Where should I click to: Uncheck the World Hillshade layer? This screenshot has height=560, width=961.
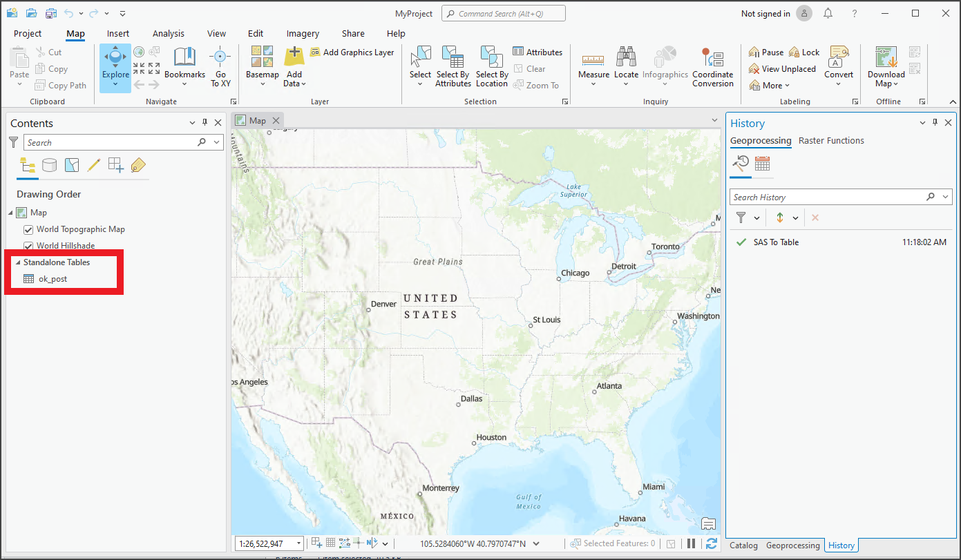(x=28, y=245)
